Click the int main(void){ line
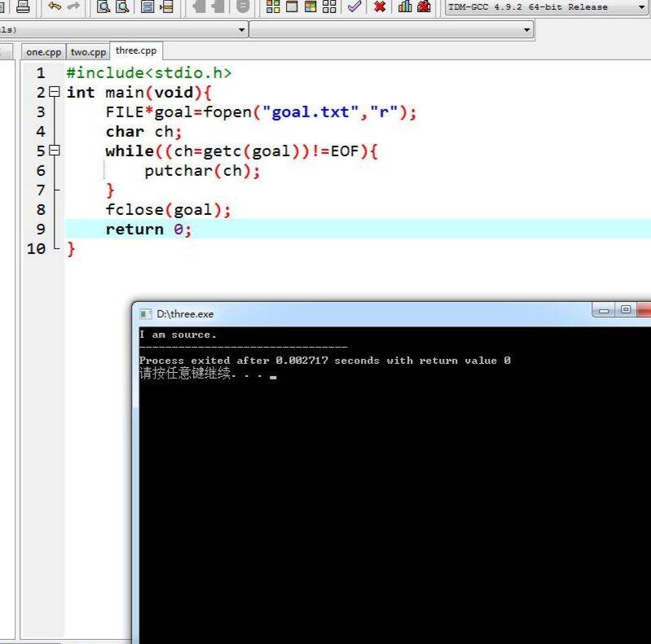The image size is (651, 644). pyautogui.click(x=139, y=93)
